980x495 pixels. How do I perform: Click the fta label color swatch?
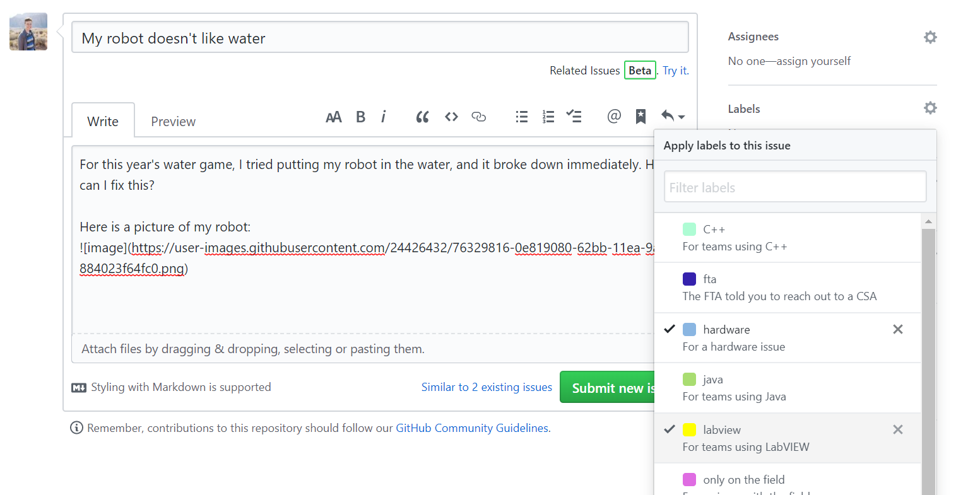point(689,279)
